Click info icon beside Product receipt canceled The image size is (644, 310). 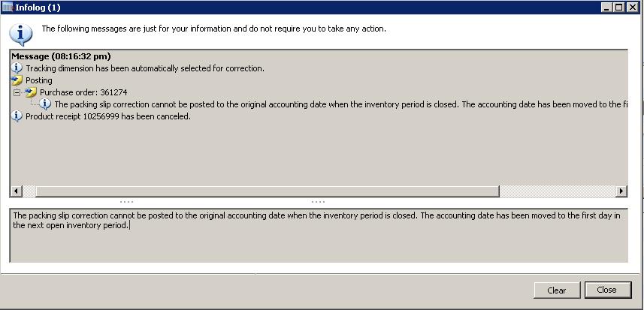(x=17, y=116)
